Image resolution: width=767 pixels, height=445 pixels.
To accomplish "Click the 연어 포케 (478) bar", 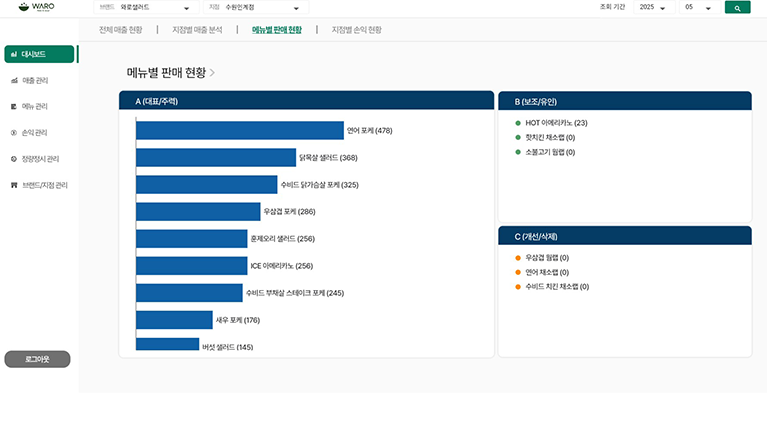I will pyautogui.click(x=239, y=130).
